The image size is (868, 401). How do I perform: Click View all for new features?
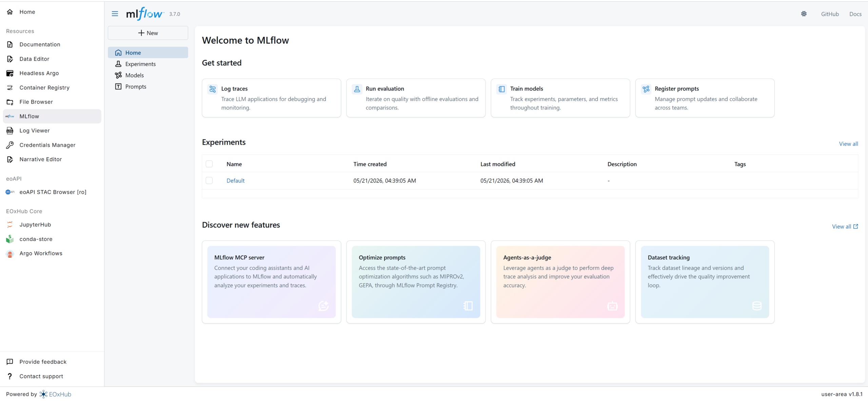tap(845, 226)
